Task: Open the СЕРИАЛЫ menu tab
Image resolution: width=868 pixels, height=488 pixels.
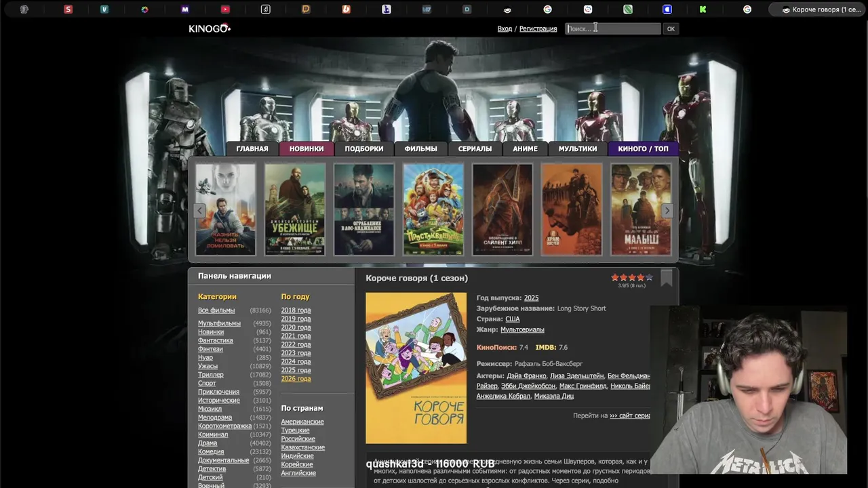Action: 475,148
